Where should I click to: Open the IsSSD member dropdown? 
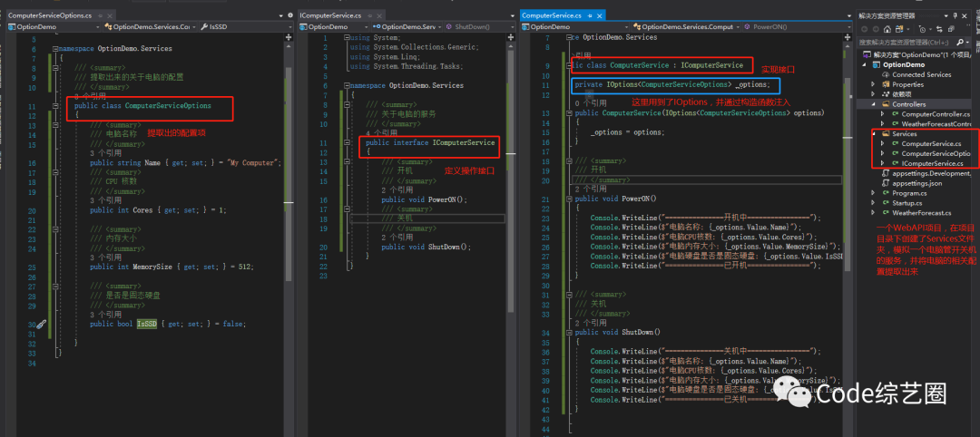pos(246,27)
